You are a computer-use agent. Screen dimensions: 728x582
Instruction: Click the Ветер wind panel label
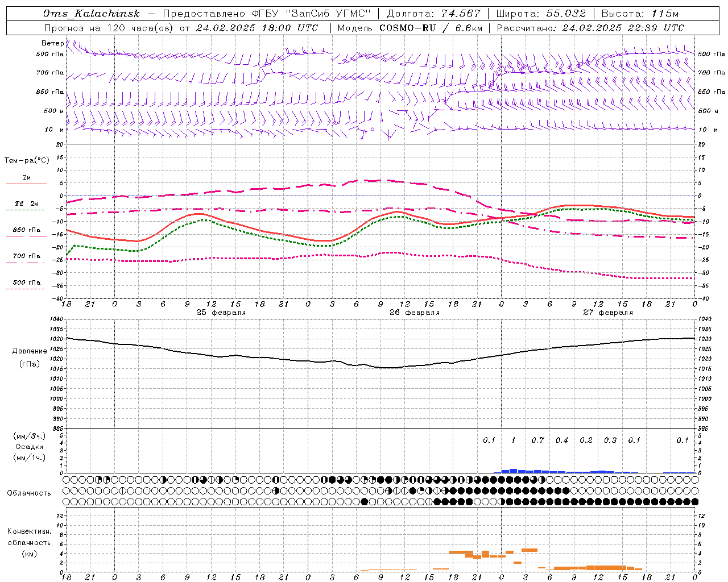click(x=53, y=43)
